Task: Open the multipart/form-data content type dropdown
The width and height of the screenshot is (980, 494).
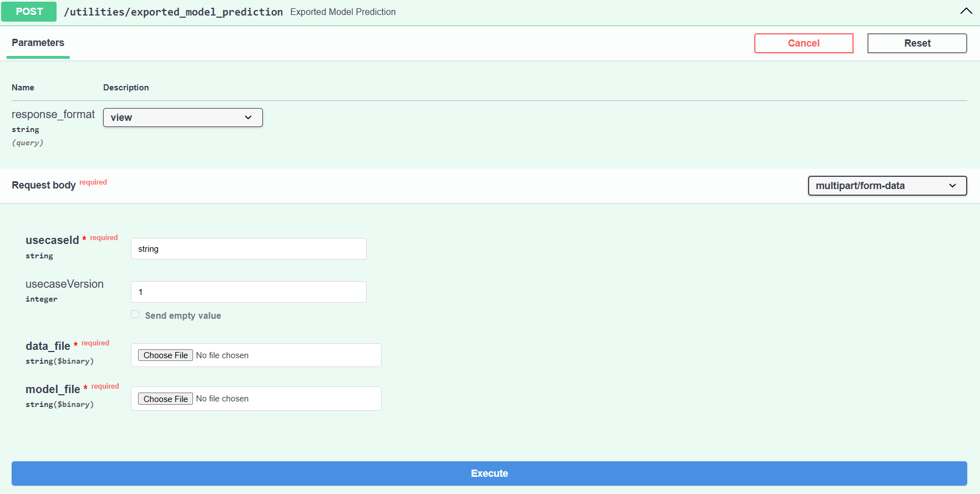Action: point(887,186)
